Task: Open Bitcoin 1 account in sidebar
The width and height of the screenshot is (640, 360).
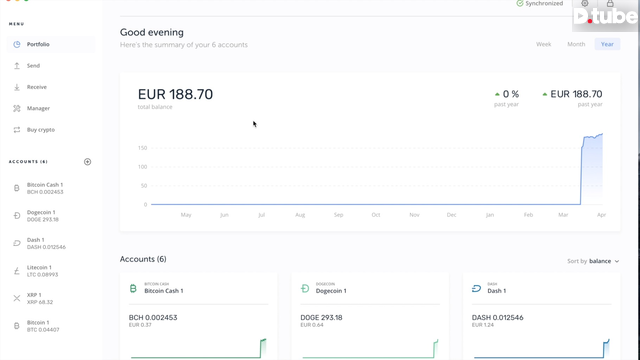Action: (49, 326)
